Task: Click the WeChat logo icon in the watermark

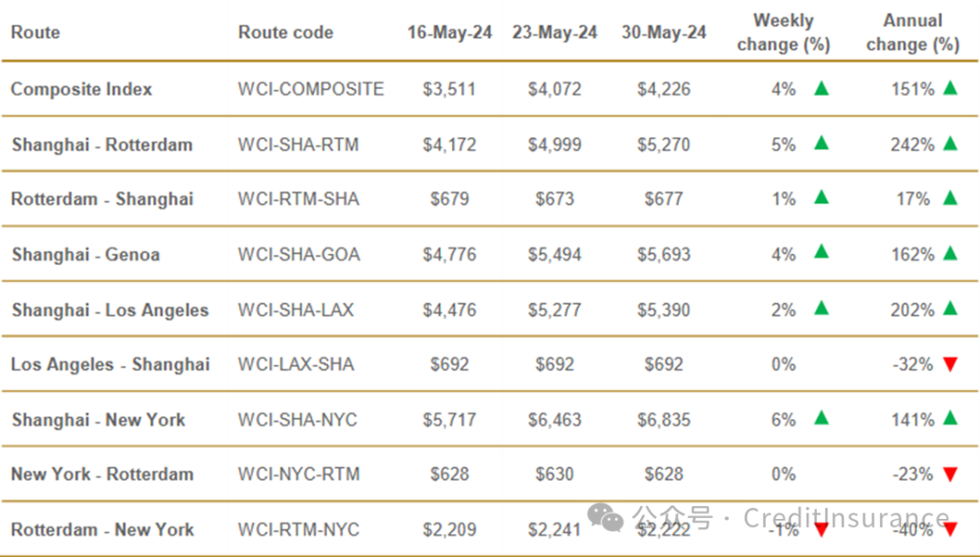Action: coord(605,518)
